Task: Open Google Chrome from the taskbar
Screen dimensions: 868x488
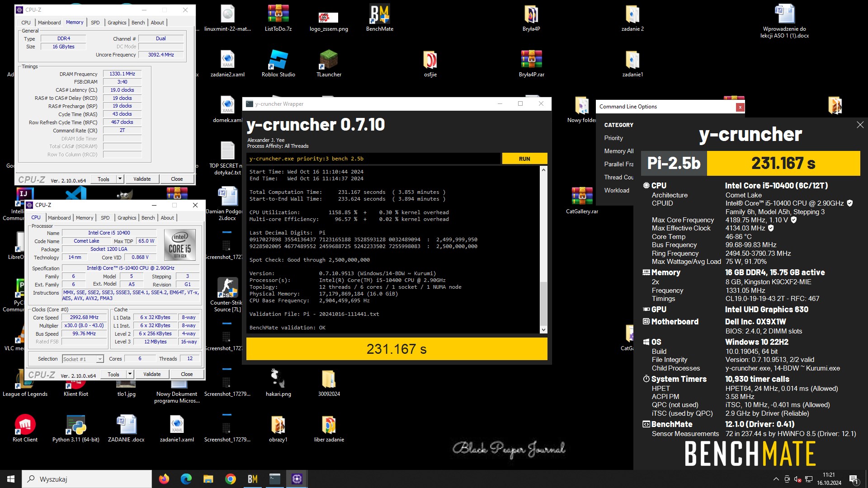Action: pyautogui.click(x=230, y=479)
